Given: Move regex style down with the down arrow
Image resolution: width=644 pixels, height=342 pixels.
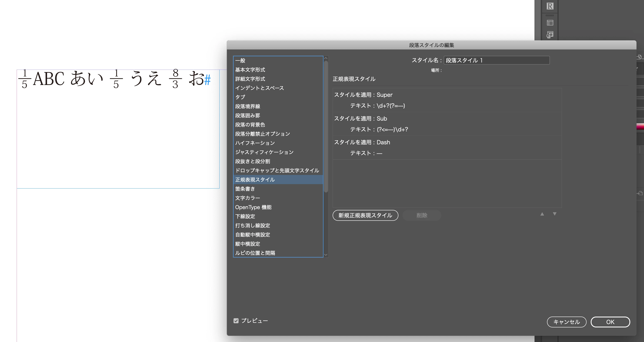Looking at the screenshot, I should coord(554,214).
